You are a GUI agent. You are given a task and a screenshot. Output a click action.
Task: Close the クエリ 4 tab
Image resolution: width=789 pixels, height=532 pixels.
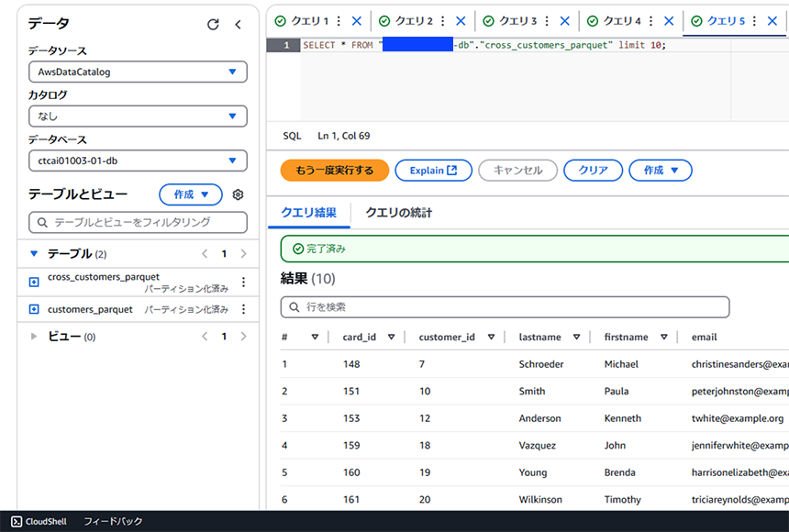click(669, 20)
